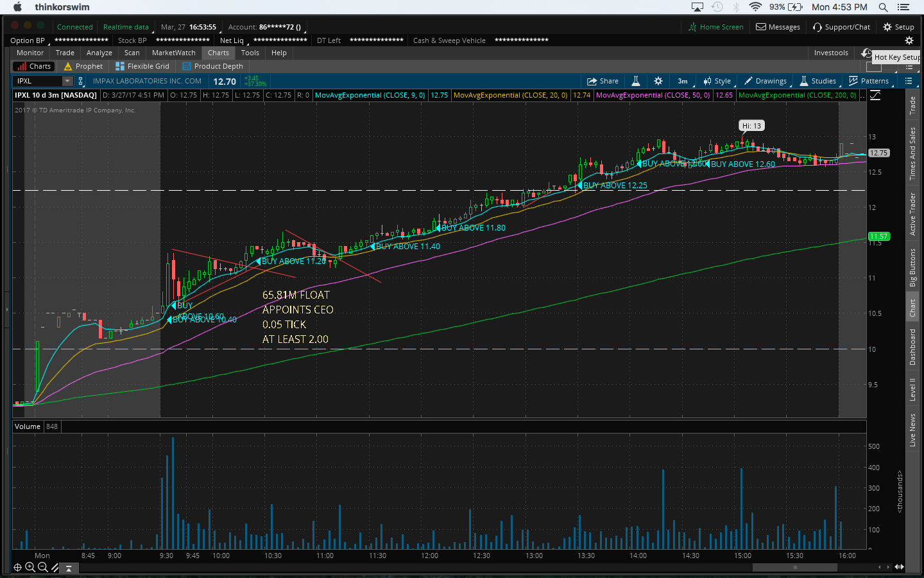Viewport: 924px width, 578px height.
Task: Click the crosshair pan tool icon
Action: point(17,567)
